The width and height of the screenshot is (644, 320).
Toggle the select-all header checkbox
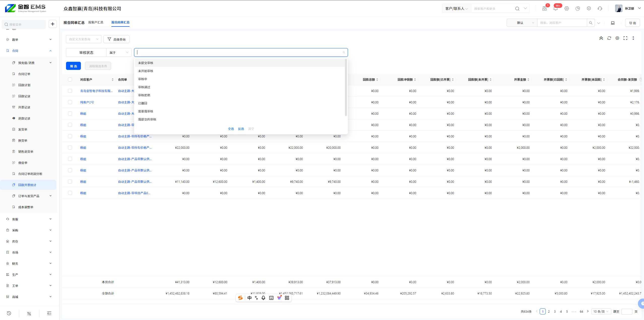click(70, 79)
